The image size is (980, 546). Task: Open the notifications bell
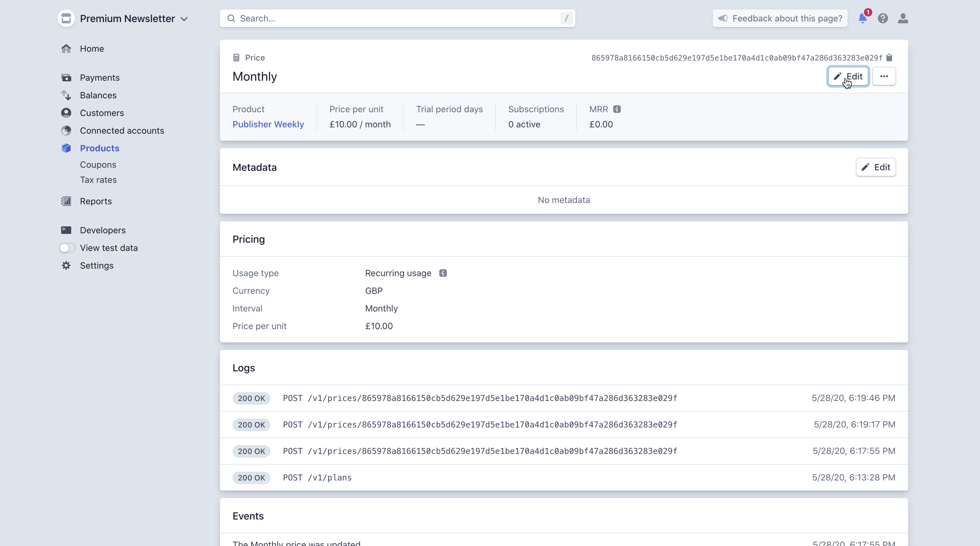862,18
